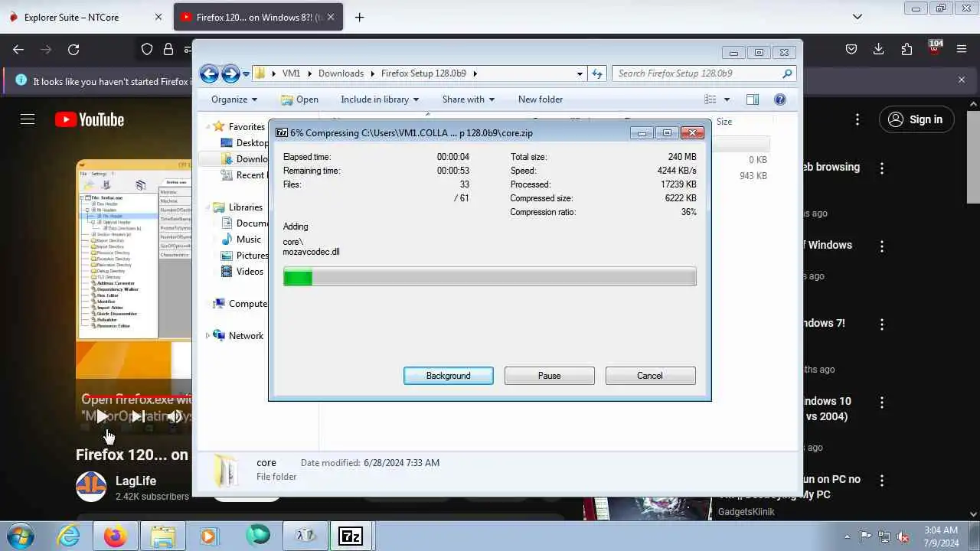List all Firefox tabs
This screenshot has width=980, height=551.
(x=857, y=17)
